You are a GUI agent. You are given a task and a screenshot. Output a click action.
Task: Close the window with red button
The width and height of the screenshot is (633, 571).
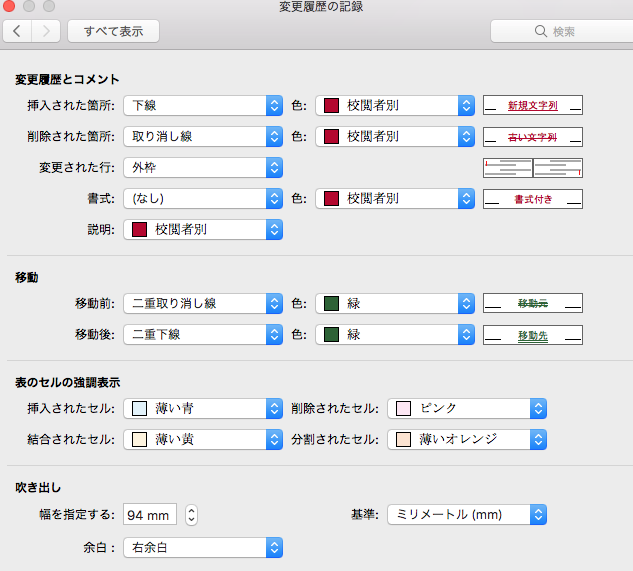click(x=9, y=6)
